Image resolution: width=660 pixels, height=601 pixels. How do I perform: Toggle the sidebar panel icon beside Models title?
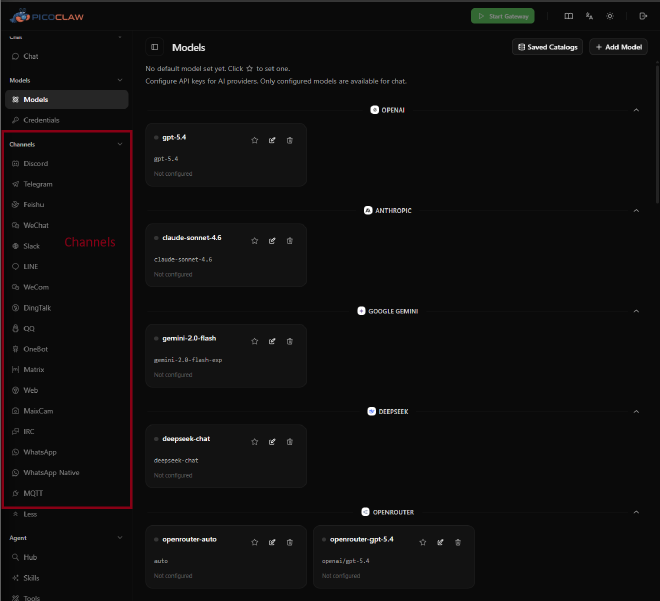pyautogui.click(x=154, y=47)
